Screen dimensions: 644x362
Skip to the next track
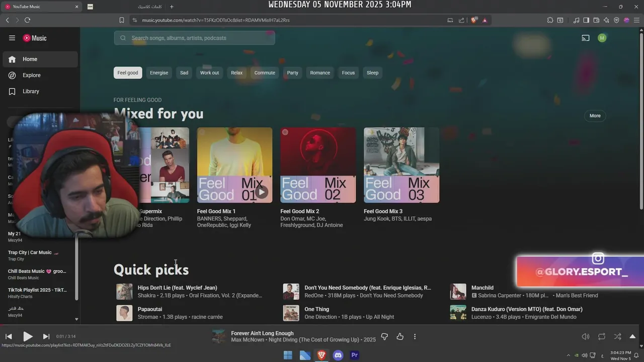point(46,336)
